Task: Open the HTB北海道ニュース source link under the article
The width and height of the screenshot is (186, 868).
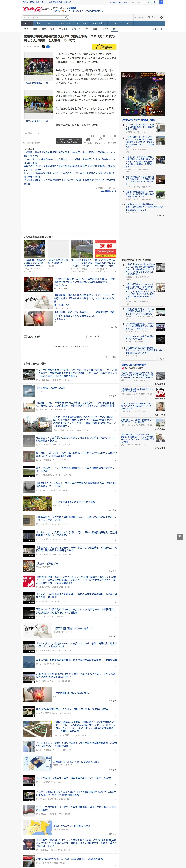Action: (x=108, y=191)
